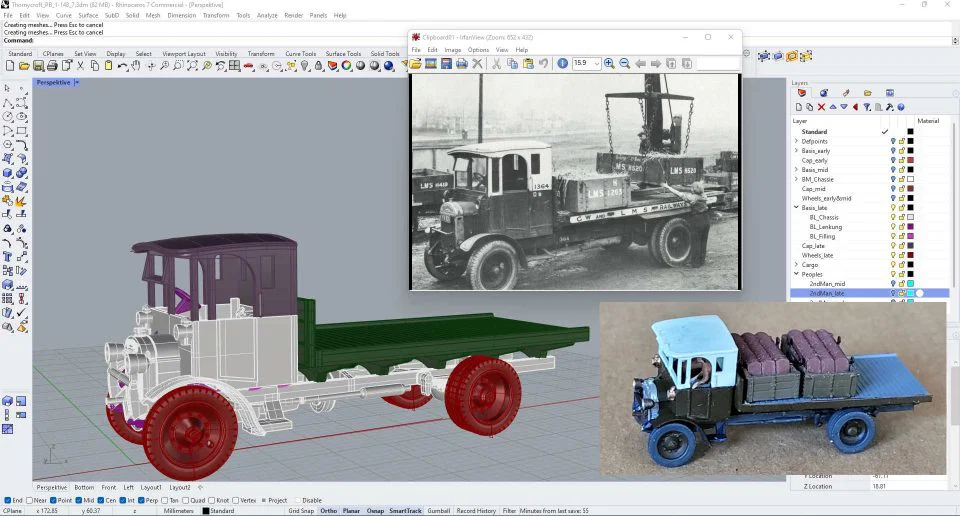The width and height of the screenshot is (960, 516).
Task: Click the Zoom Extents icon in toolbar
Action: (192, 66)
